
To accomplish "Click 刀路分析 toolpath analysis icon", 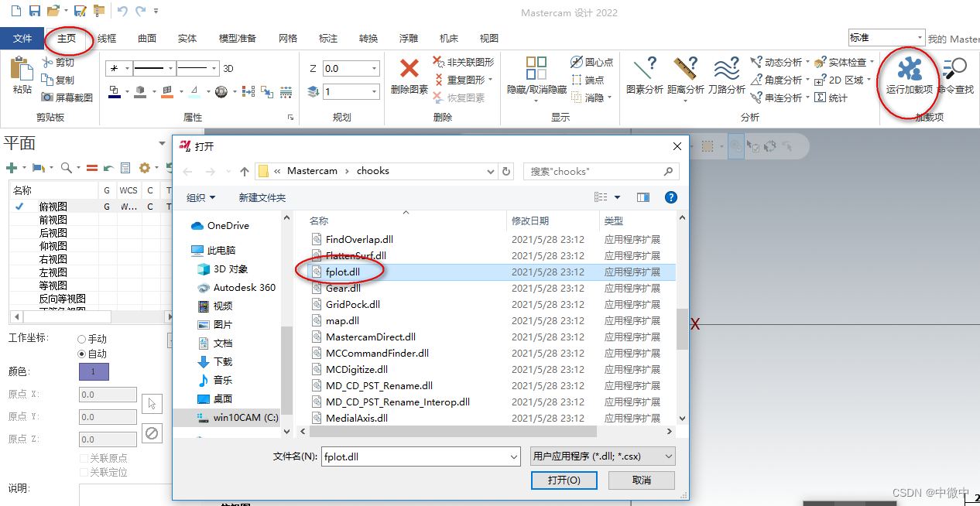I will click(x=726, y=69).
